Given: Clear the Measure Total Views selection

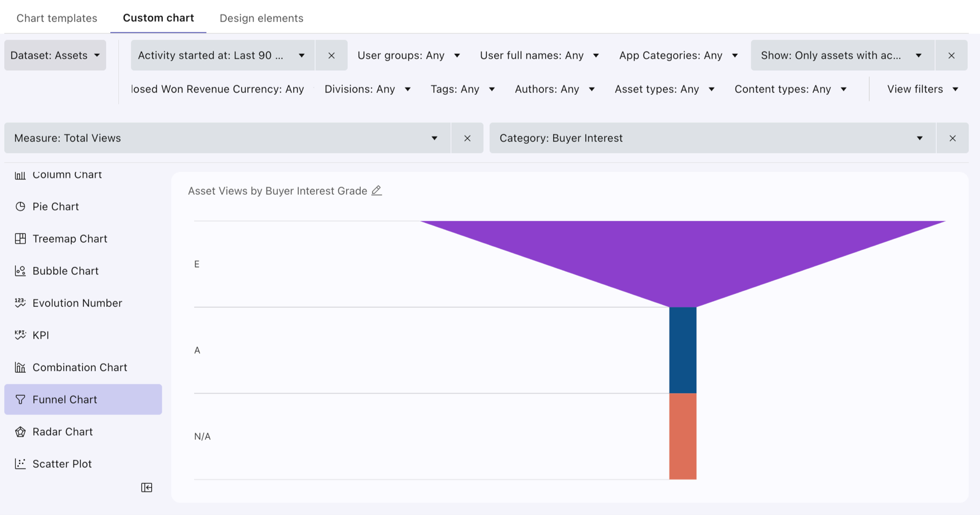Looking at the screenshot, I should tap(467, 138).
